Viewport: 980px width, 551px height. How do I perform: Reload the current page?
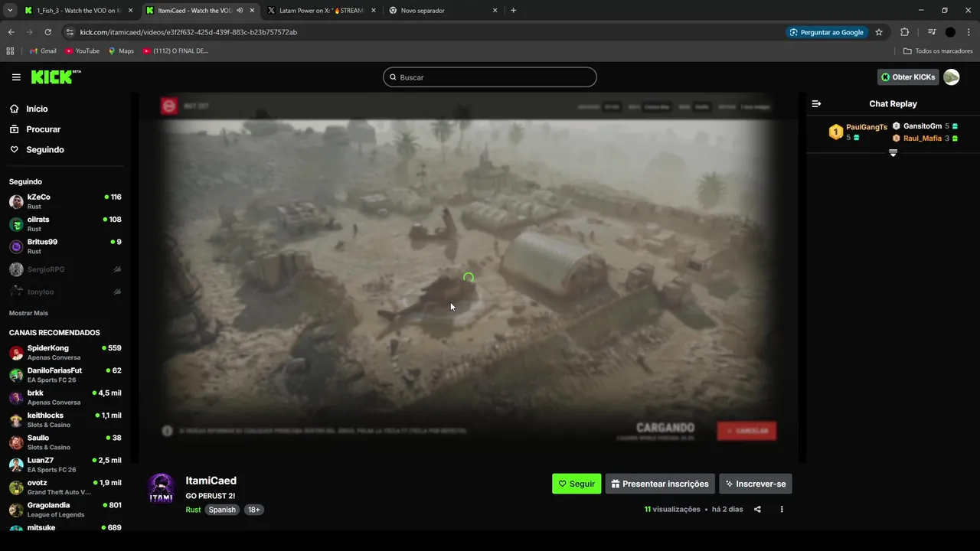[47, 32]
